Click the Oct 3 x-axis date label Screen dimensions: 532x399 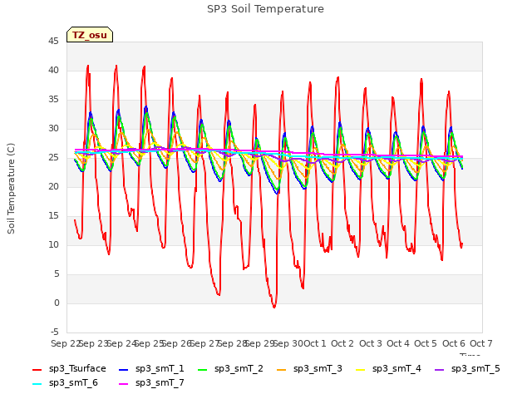[x=371, y=343]
